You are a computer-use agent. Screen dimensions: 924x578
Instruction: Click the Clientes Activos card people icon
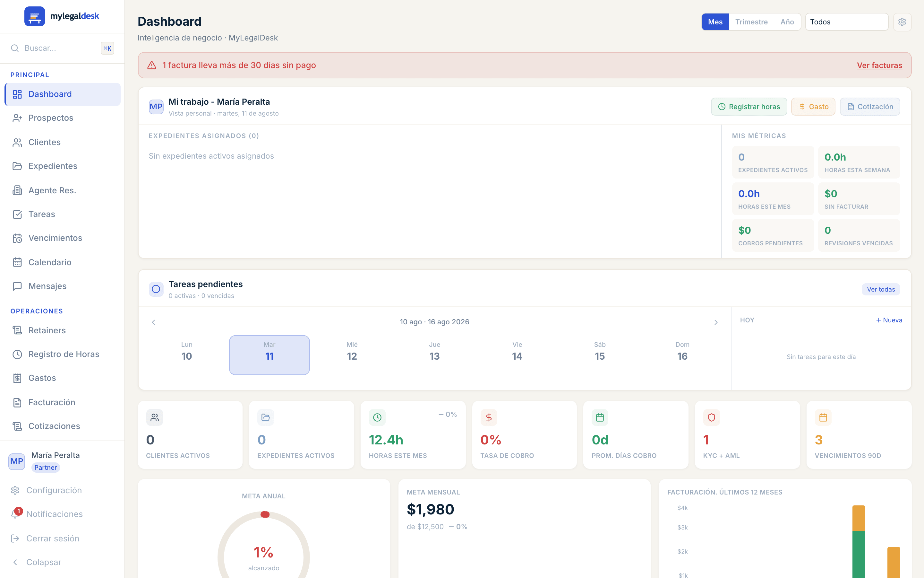(x=155, y=417)
